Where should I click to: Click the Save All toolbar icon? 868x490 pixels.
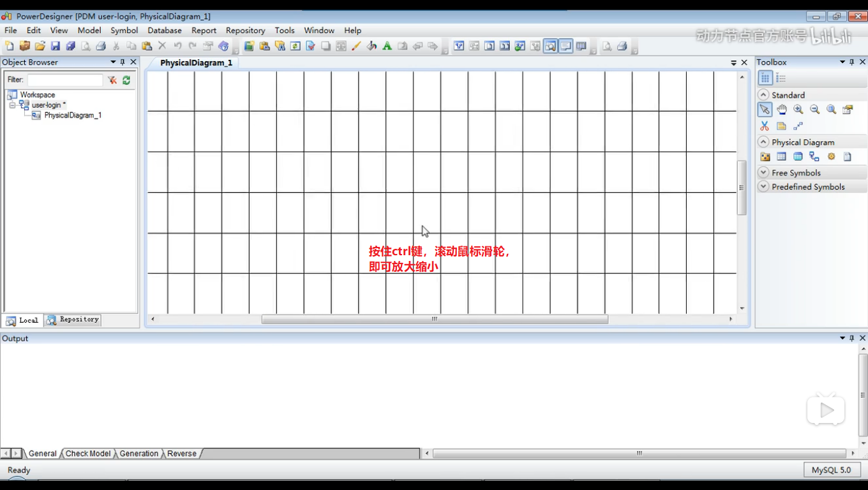pos(71,46)
